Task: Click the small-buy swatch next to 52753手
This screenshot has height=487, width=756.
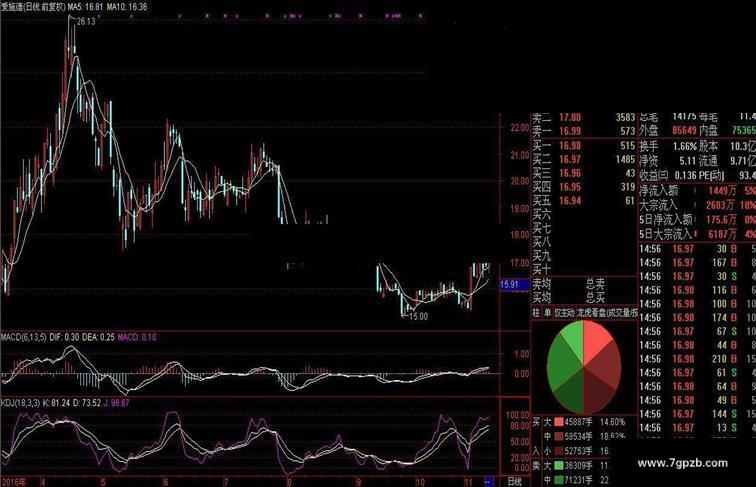Action: (559, 451)
